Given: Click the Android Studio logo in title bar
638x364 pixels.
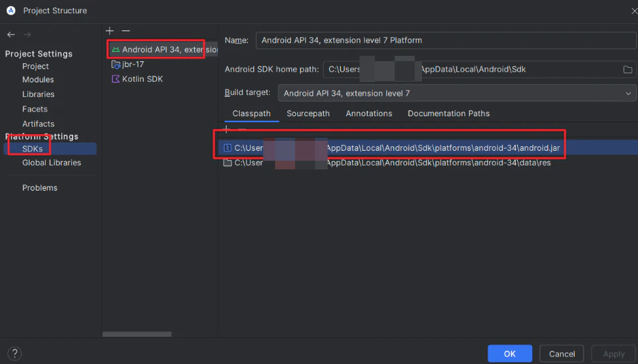Looking at the screenshot, I should 11,11.
